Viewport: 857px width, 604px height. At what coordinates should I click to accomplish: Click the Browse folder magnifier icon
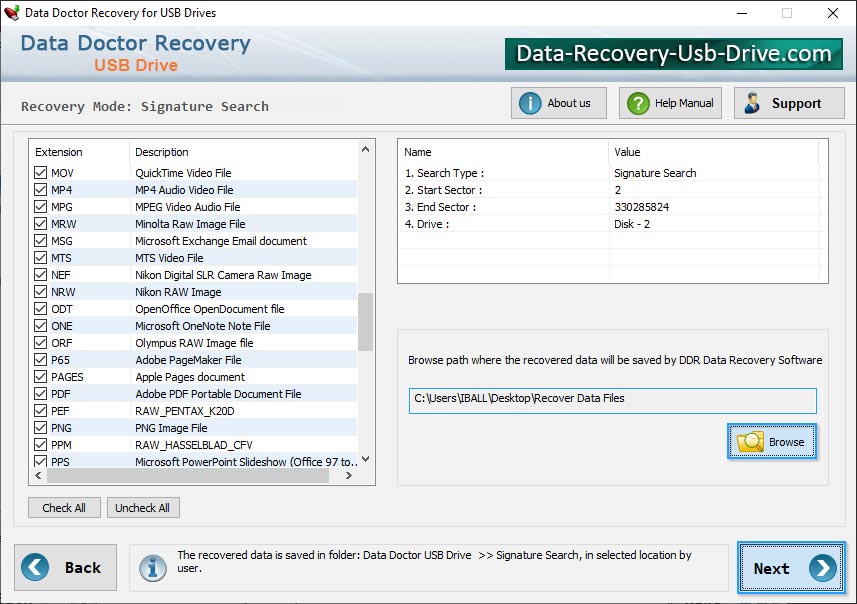(x=750, y=442)
